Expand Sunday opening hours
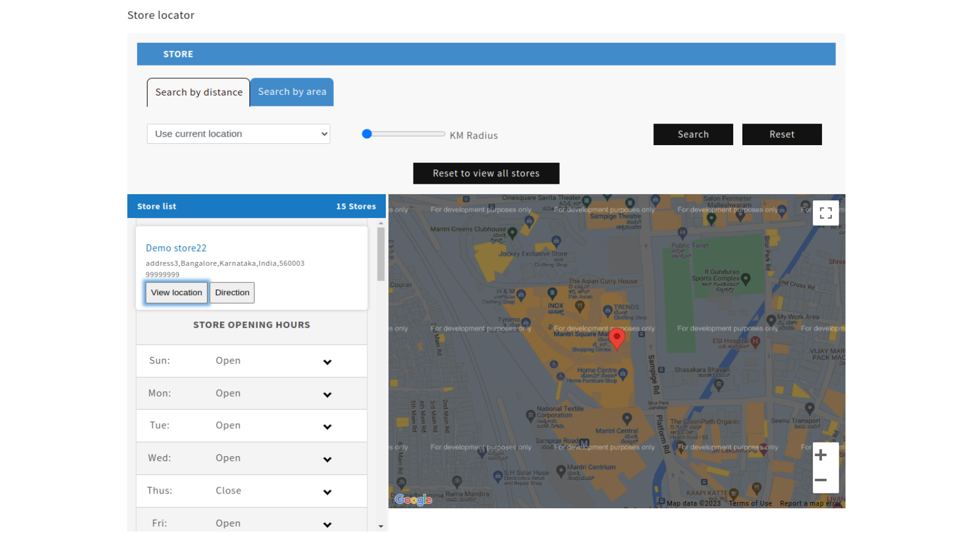 (x=327, y=362)
